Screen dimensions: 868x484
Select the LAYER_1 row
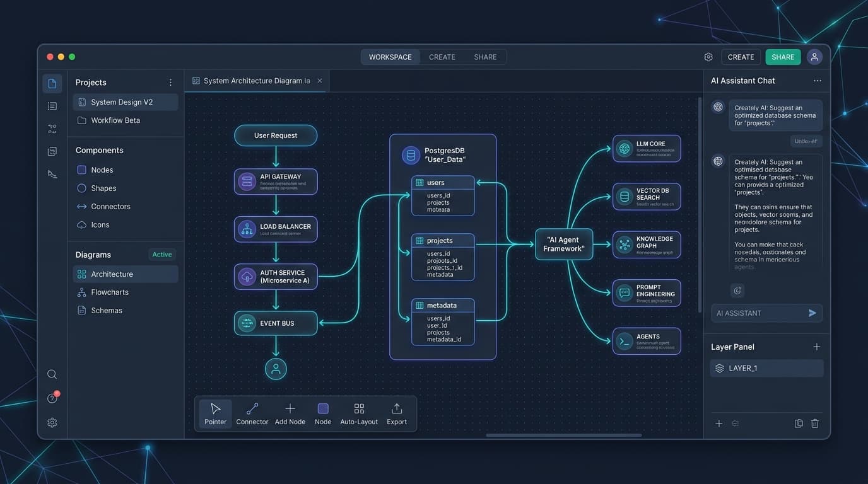tap(766, 368)
